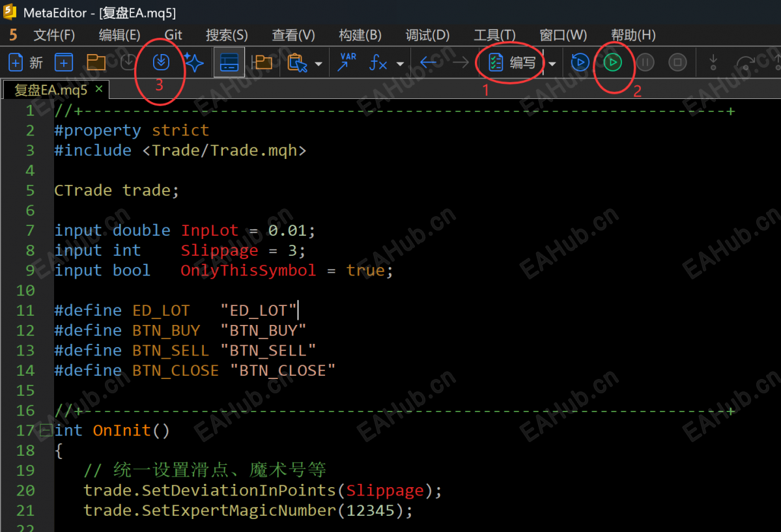Click the AI sparkle assistant icon
Screen dimensions: 781x532
pyautogui.click(x=193, y=63)
